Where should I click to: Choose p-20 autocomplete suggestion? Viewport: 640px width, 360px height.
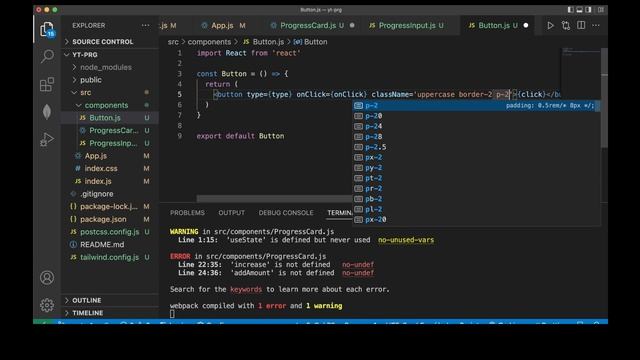point(476,116)
